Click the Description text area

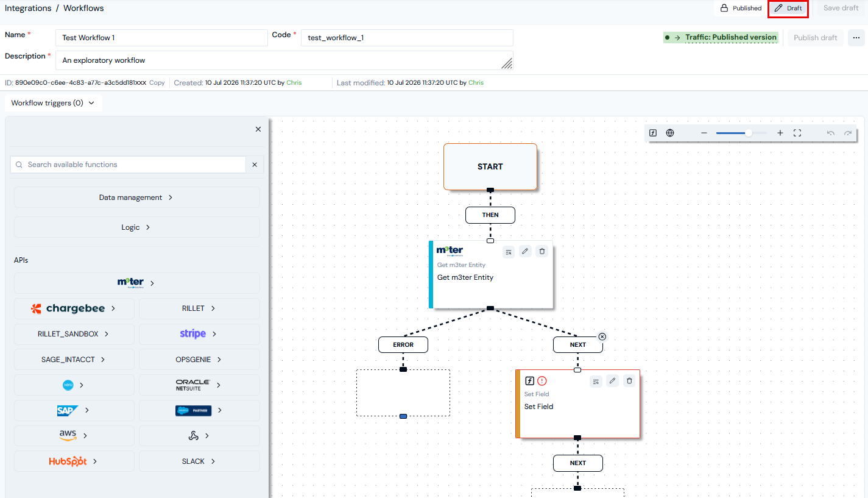click(284, 60)
